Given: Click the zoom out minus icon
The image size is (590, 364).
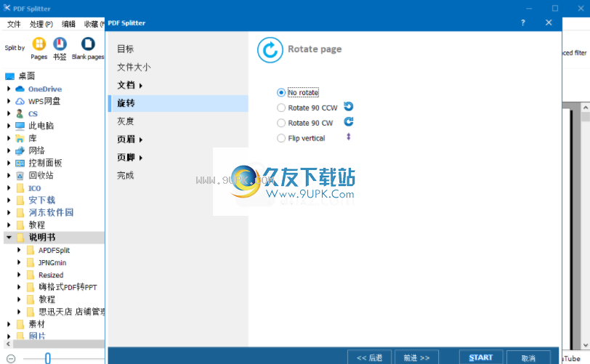Looking at the screenshot, I should click(x=11, y=359).
